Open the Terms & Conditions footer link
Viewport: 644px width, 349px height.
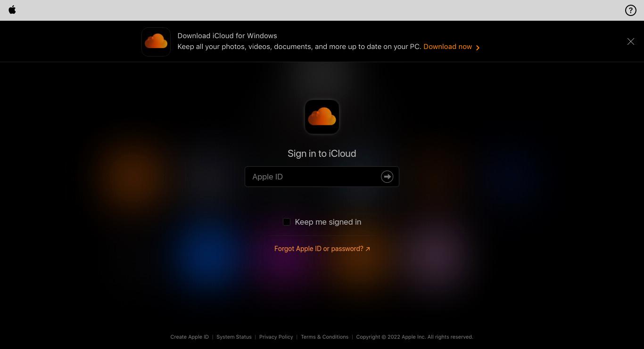[324, 337]
